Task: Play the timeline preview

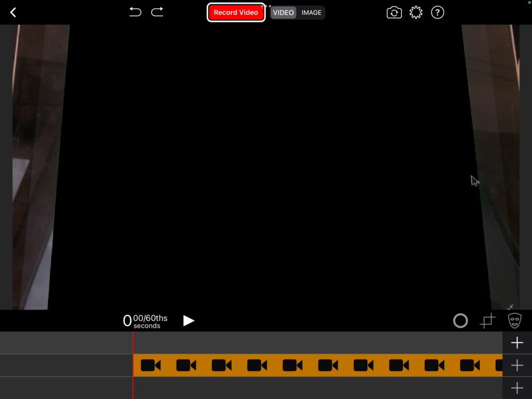Action: pyautogui.click(x=189, y=321)
